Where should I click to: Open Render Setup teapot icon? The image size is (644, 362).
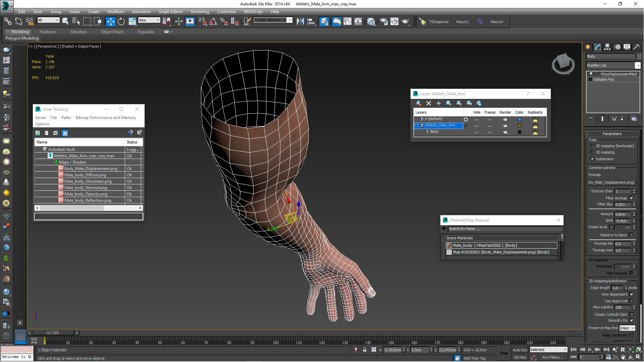point(384,21)
